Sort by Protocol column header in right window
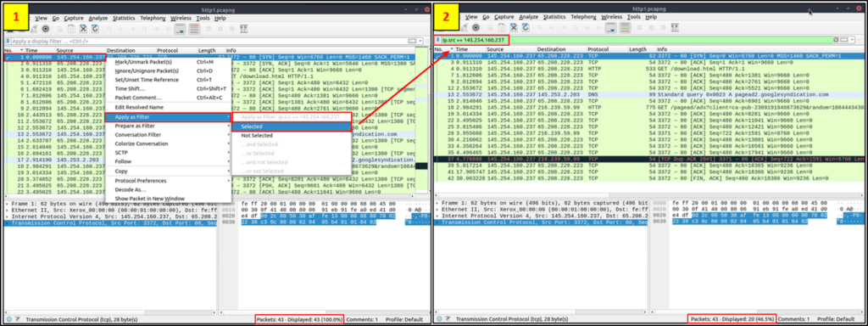Image resolution: width=868 pixels, height=326 pixels. coord(598,49)
